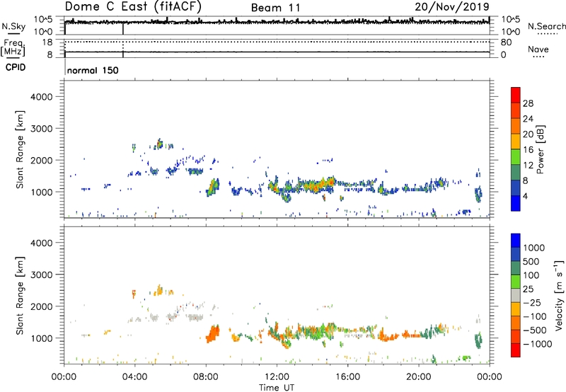566x392 pixels.
Task: Click the date '20/Nov/2019'
Action: [452, 7]
